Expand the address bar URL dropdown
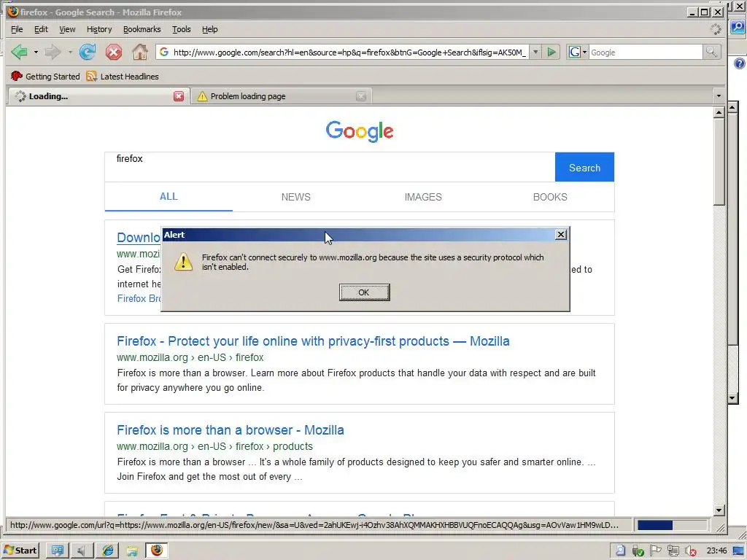Screen dimensions: 747x560 coord(535,52)
